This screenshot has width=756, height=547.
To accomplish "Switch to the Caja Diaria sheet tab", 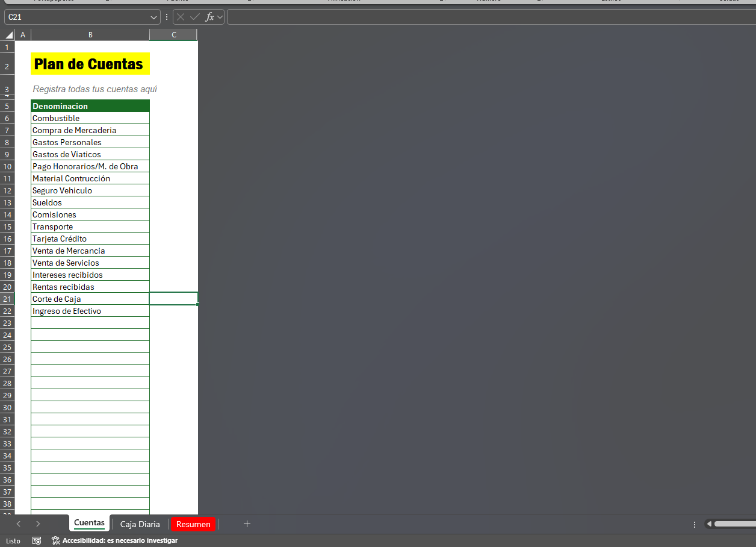I will coord(140,524).
